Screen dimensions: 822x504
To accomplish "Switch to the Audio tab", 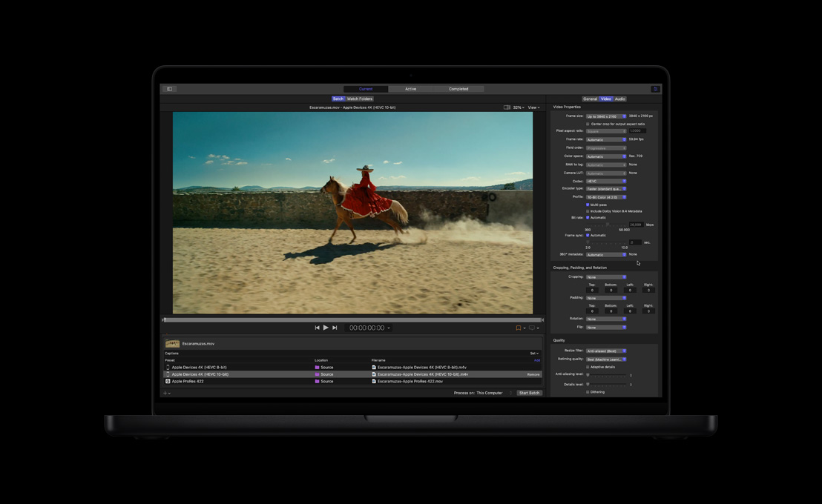I will tap(619, 99).
